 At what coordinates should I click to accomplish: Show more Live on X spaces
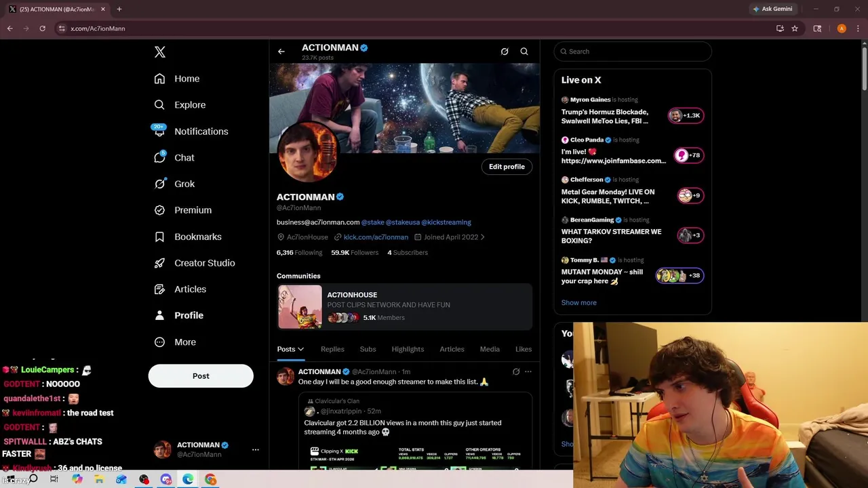(579, 303)
